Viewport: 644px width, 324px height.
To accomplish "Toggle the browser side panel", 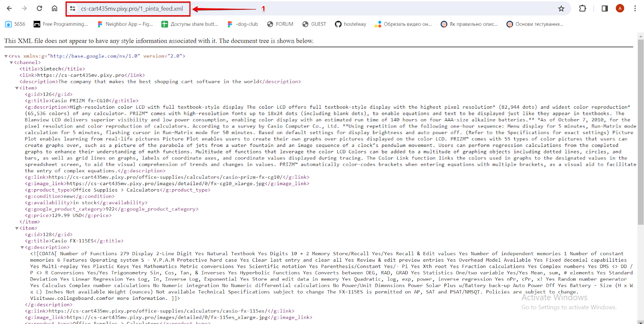I will [605, 8].
